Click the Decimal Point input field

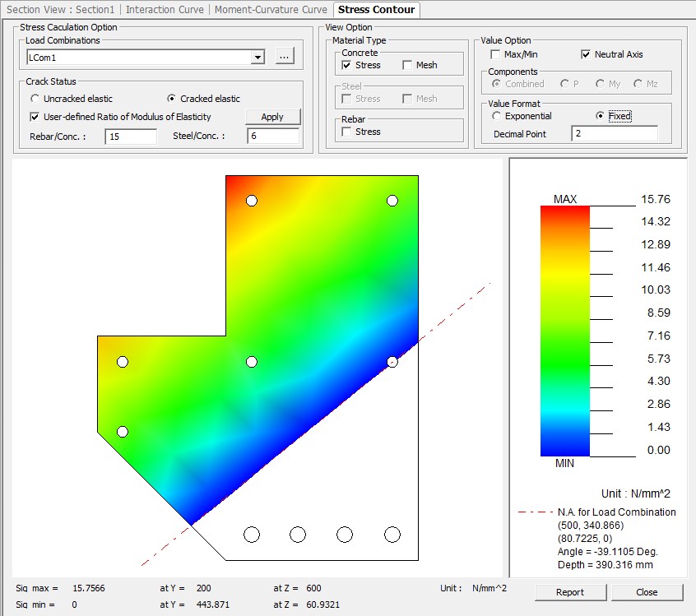point(613,134)
